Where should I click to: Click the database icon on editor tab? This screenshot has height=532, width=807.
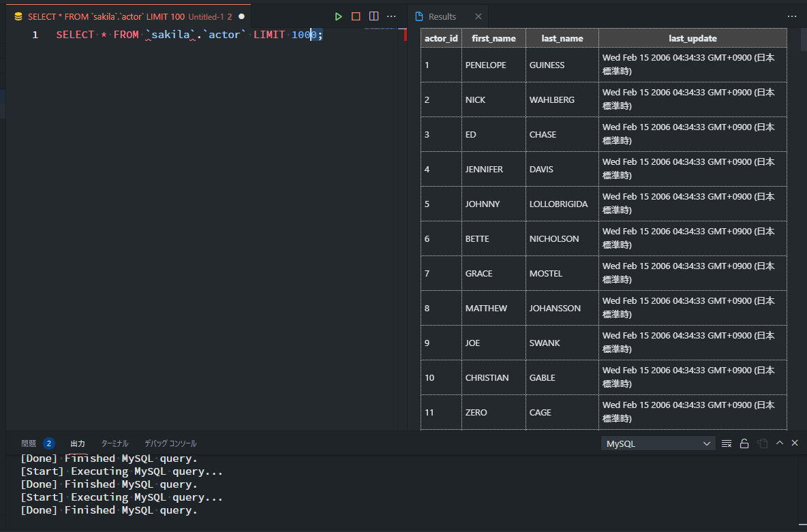(18, 16)
